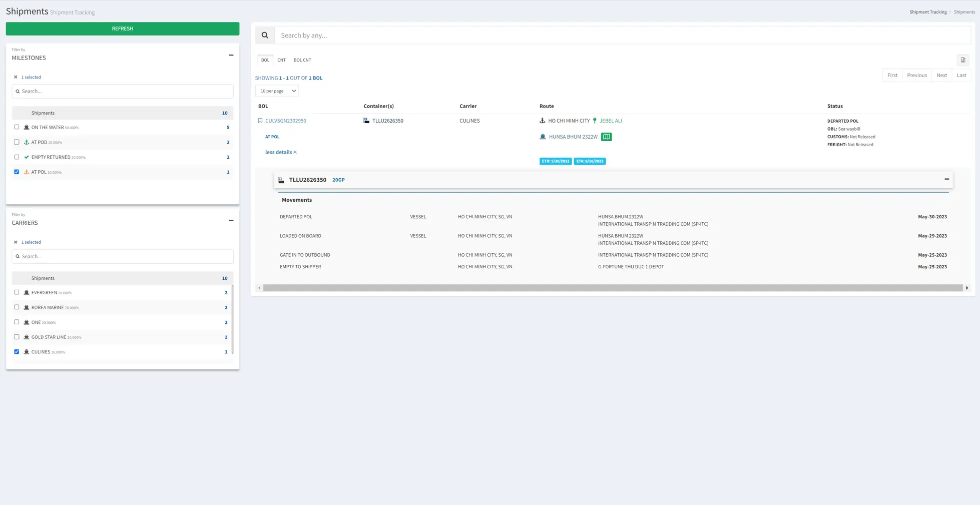
Task: Collapse the Milestones filter panel
Action: pos(231,55)
